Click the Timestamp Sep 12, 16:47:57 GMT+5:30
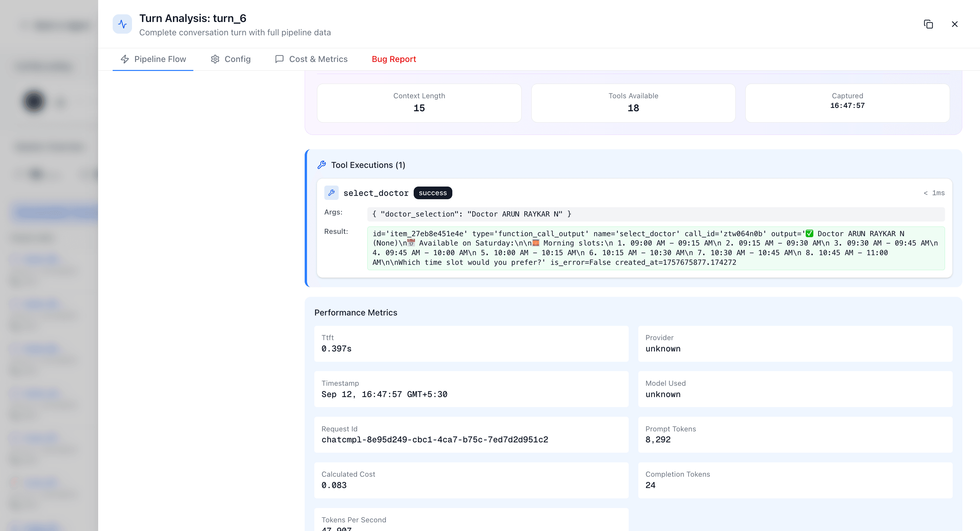The image size is (980, 531). click(x=384, y=394)
